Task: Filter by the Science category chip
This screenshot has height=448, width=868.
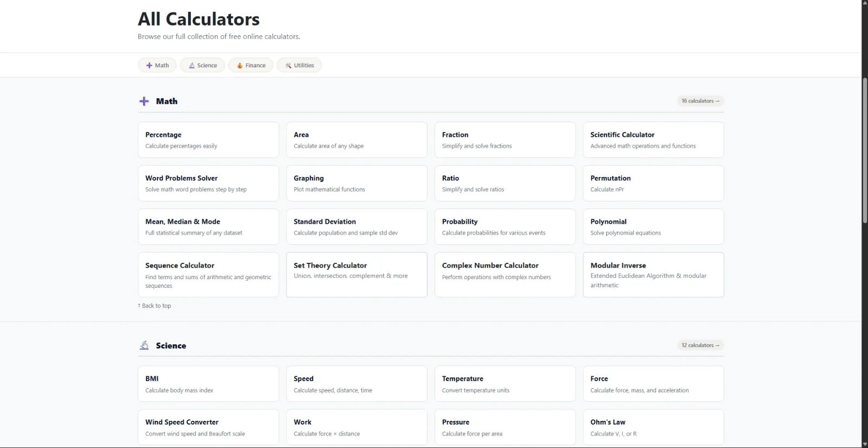Action: click(202, 65)
